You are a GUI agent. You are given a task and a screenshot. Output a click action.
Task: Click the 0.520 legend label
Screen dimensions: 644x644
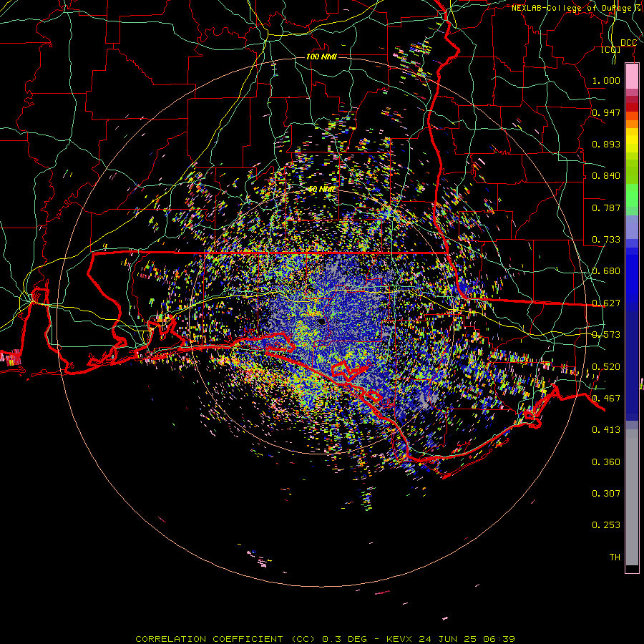pyautogui.click(x=606, y=367)
